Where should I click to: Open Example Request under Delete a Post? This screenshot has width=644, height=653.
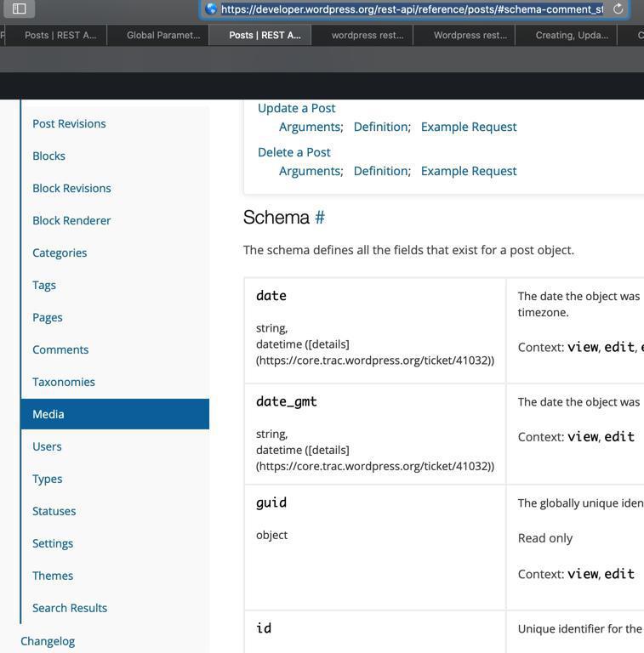pos(469,171)
